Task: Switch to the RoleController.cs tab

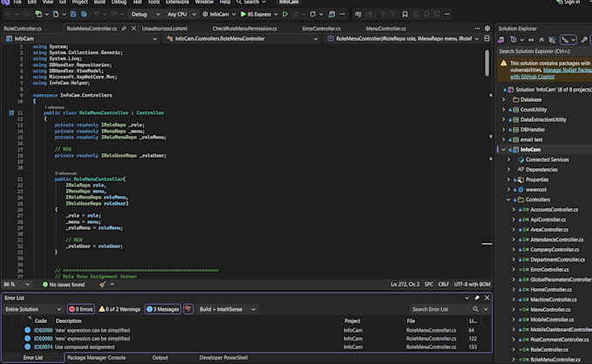Action: tap(23, 29)
